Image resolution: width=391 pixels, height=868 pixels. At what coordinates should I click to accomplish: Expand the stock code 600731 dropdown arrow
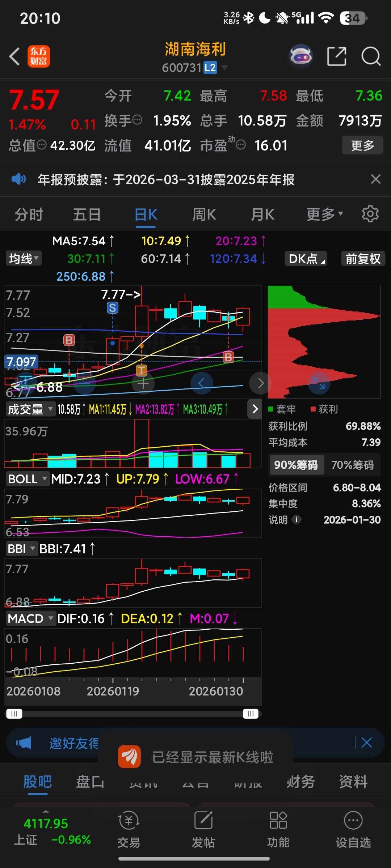[224, 67]
